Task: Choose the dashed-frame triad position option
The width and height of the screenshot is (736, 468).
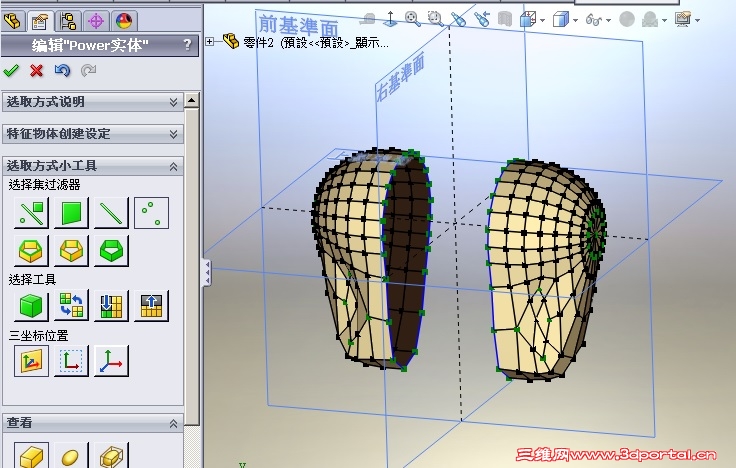Action: tap(71, 361)
